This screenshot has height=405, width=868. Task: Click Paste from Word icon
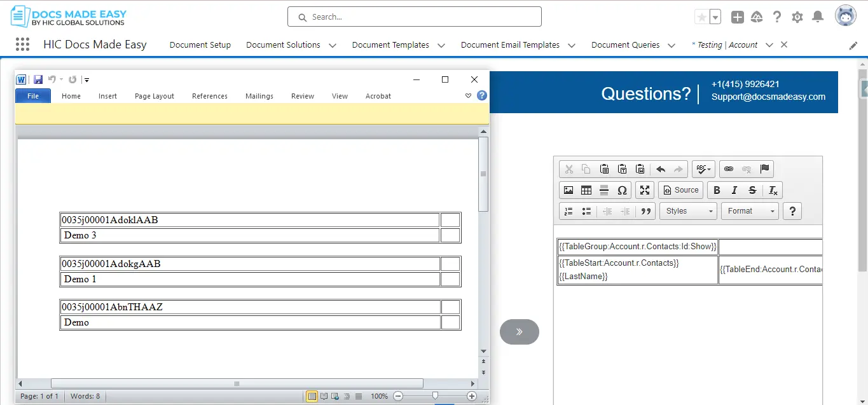(640, 169)
